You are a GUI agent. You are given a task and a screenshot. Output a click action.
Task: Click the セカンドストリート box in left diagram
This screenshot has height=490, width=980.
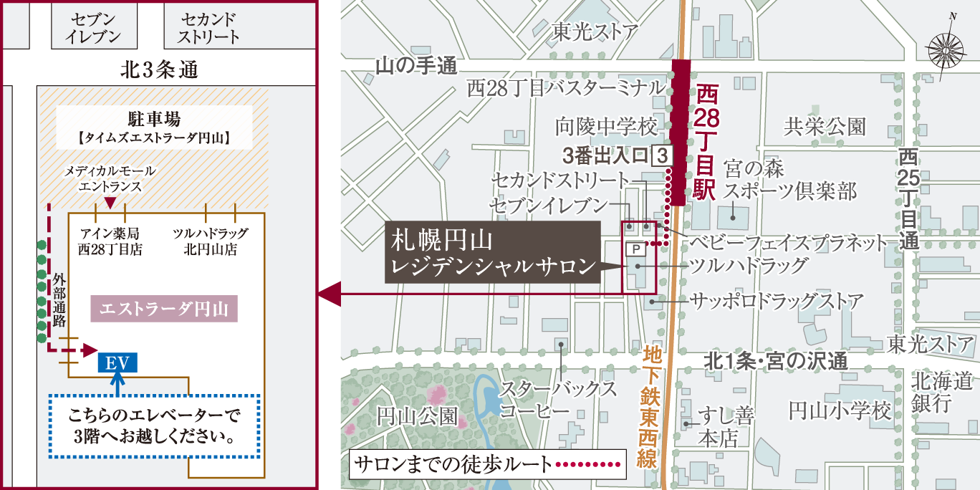tap(208, 29)
